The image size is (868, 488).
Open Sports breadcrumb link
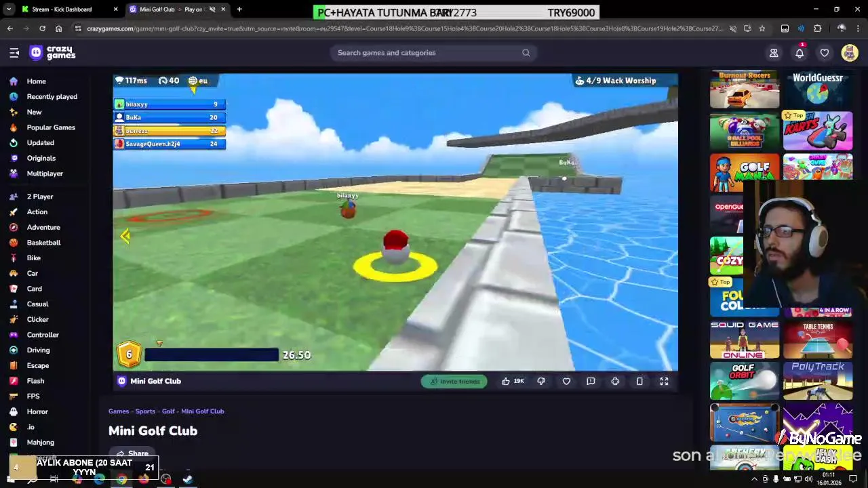[145, 411]
